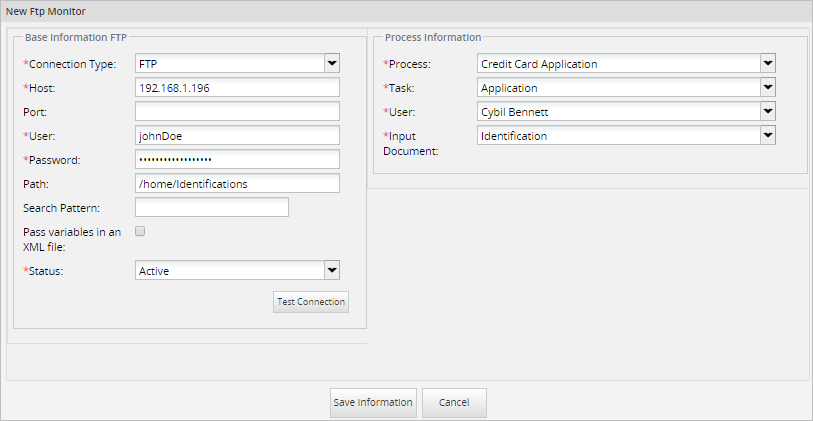Click the Search Pattern text box
Viewport: 813px width, 421px height.
pyautogui.click(x=211, y=208)
